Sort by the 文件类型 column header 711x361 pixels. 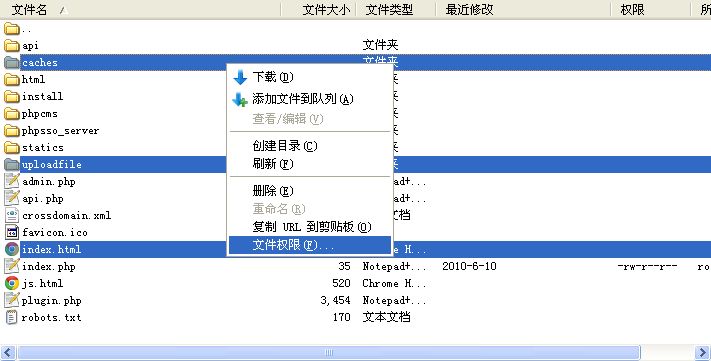[396, 10]
